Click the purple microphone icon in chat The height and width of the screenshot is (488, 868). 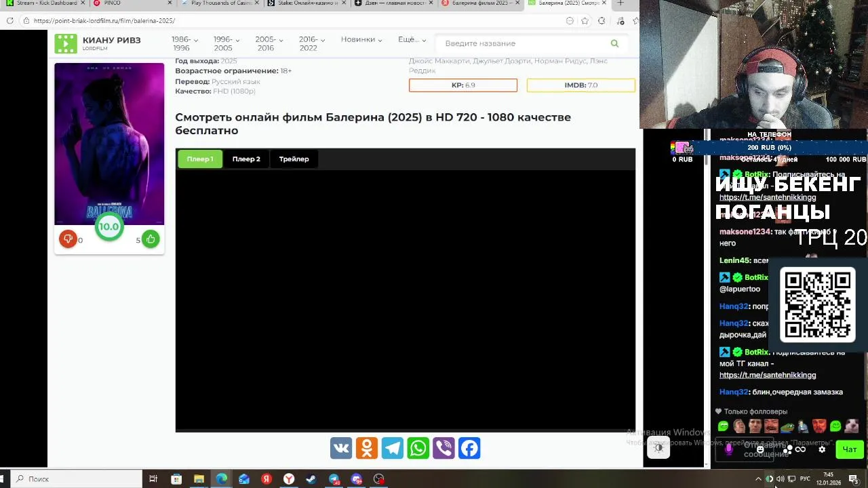(x=729, y=449)
